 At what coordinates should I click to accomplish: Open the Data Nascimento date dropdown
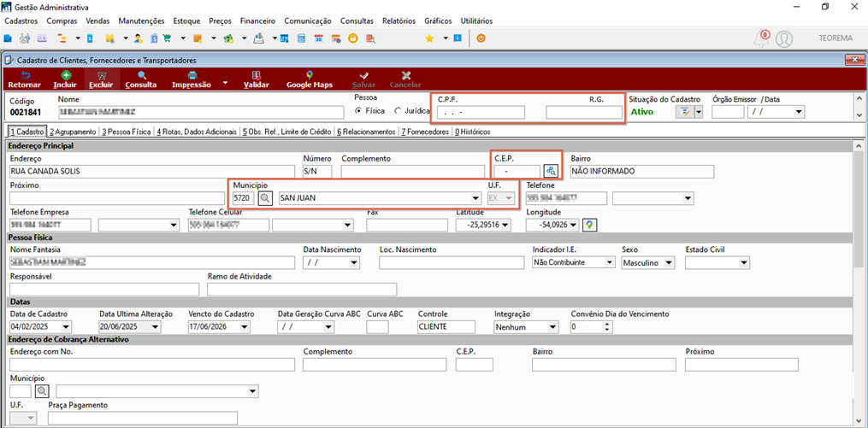[x=354, y=262]
